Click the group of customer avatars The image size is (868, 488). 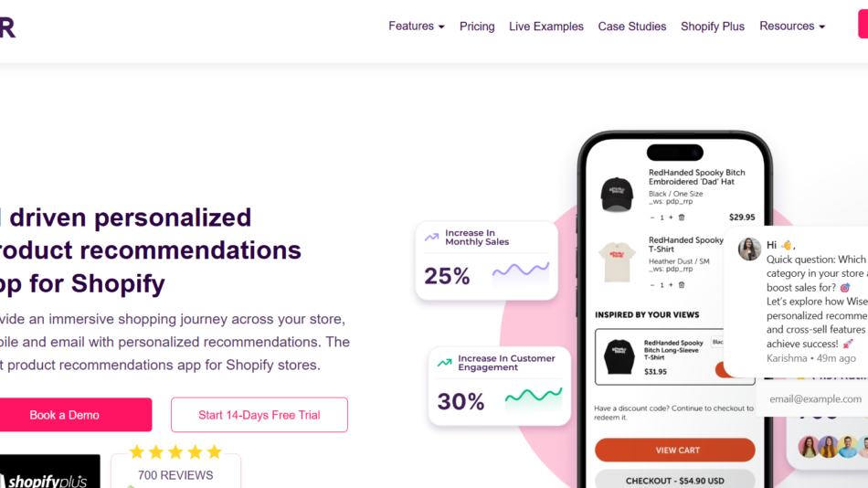pyautogui.click(x=831, y=447)
